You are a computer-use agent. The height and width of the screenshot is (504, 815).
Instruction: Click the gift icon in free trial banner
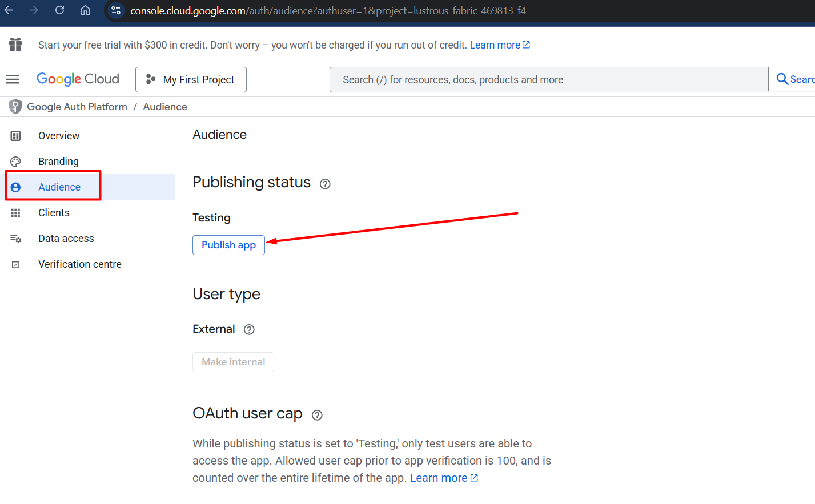point(15,45)
